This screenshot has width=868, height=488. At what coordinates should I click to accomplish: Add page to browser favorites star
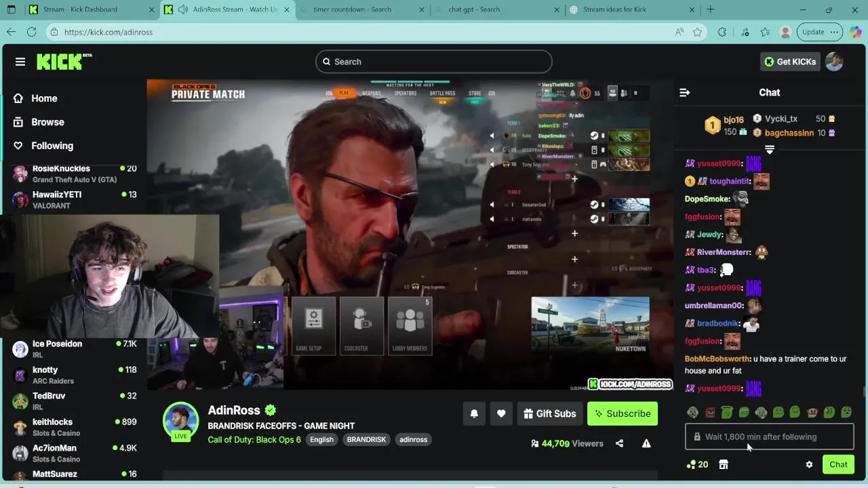(697, 32)
